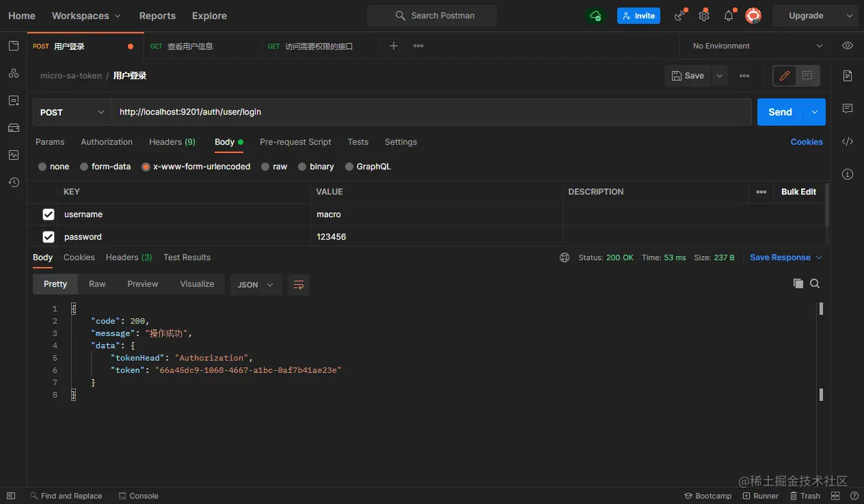The width and height of the screenshot is (864, 504).
Task: Click the network globe icon near Status
Action: (x=565, y=257)
